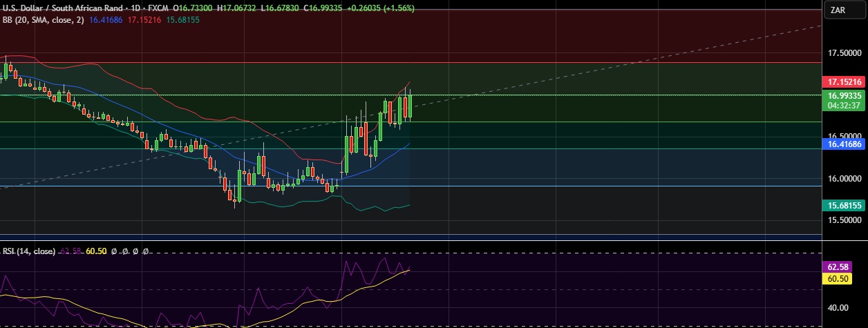Click the yellow 60.50 RSI scale tag
Image resolution: width=868 pixels, height=328 pixels.
click(x=838, y=278)
